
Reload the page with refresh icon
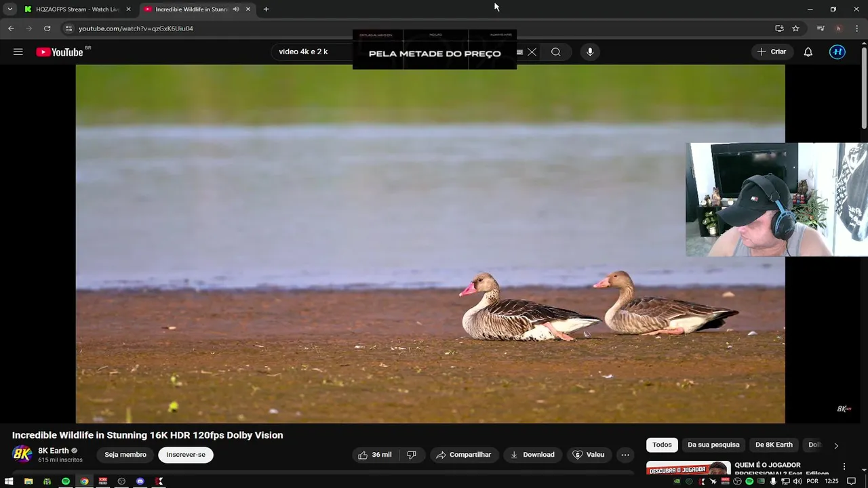coord(47,28)
